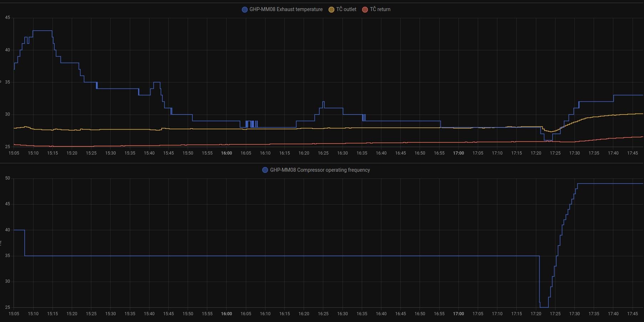Click the 40 value on the temperature chart y-axis
The image size is (644, 322).
click(x=7, y=50)
